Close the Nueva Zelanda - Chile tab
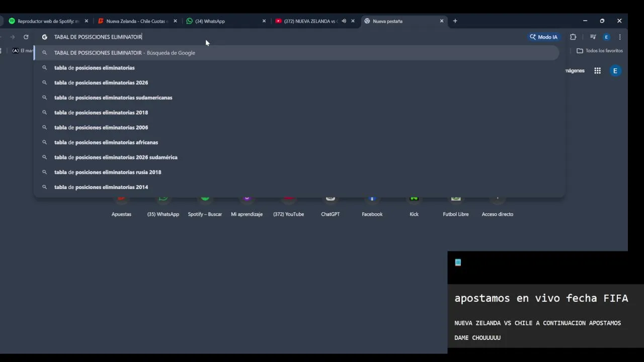The width and height of the screenshot is (644, 362). click(175, 21)
